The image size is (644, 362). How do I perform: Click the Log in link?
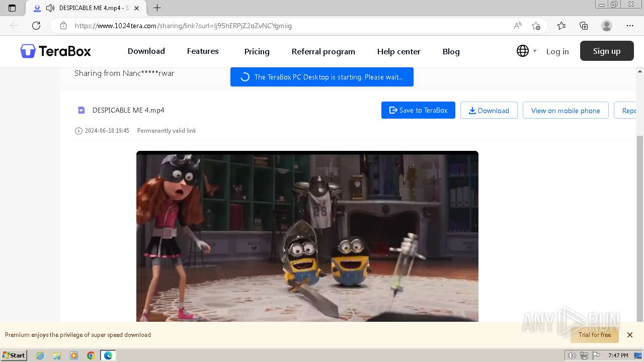pos(557,51)
